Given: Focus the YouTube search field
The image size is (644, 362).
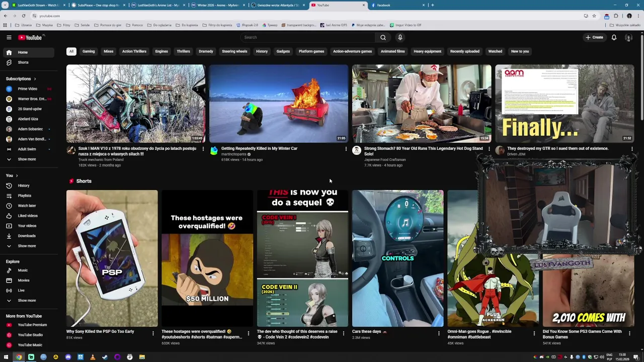Looking at the screenshot, I should pyautogui.click(x=308, y=37).
